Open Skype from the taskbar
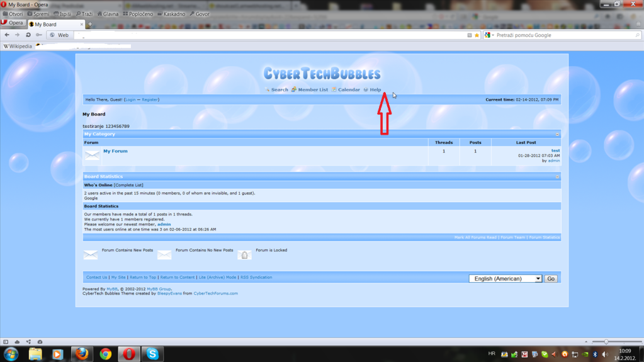Screen dimensions: 644x362 (152, 354)
